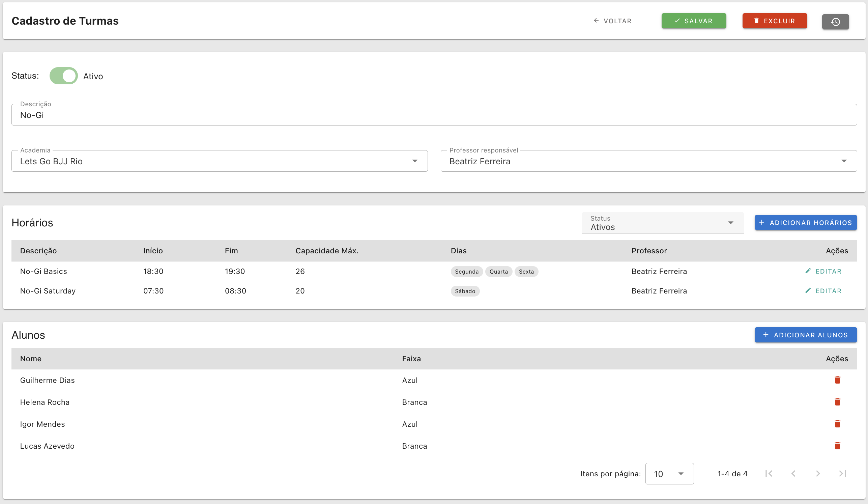Go back with Voltar link
Image resolution: width=868 pixels, height=504 pixels.
(x=612, y=21)
